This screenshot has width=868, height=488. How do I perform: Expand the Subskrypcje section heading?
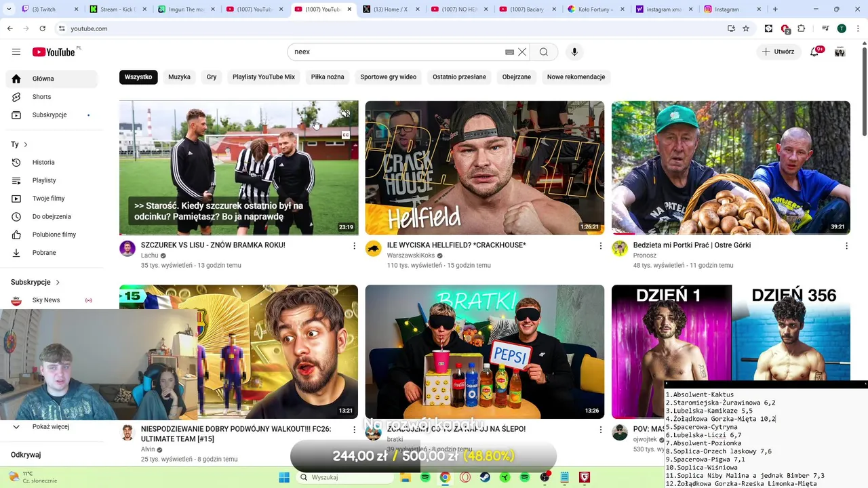coord(35,282)
